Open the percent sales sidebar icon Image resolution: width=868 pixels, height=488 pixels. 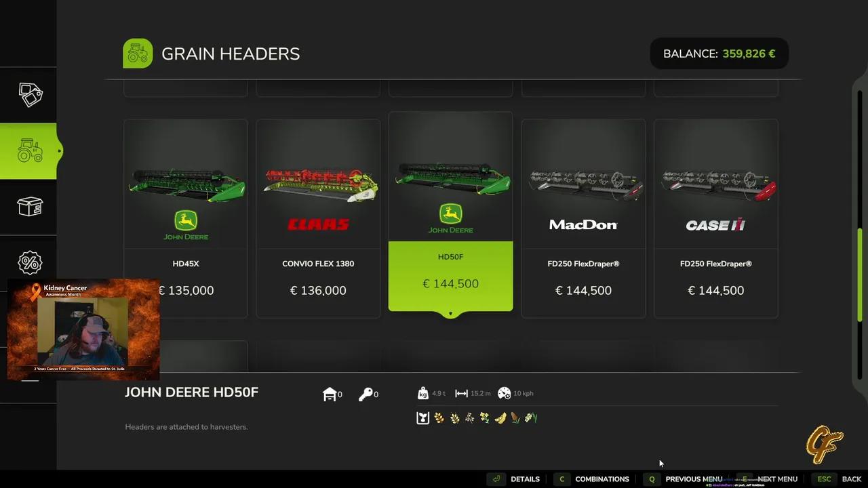coord(30,262)
